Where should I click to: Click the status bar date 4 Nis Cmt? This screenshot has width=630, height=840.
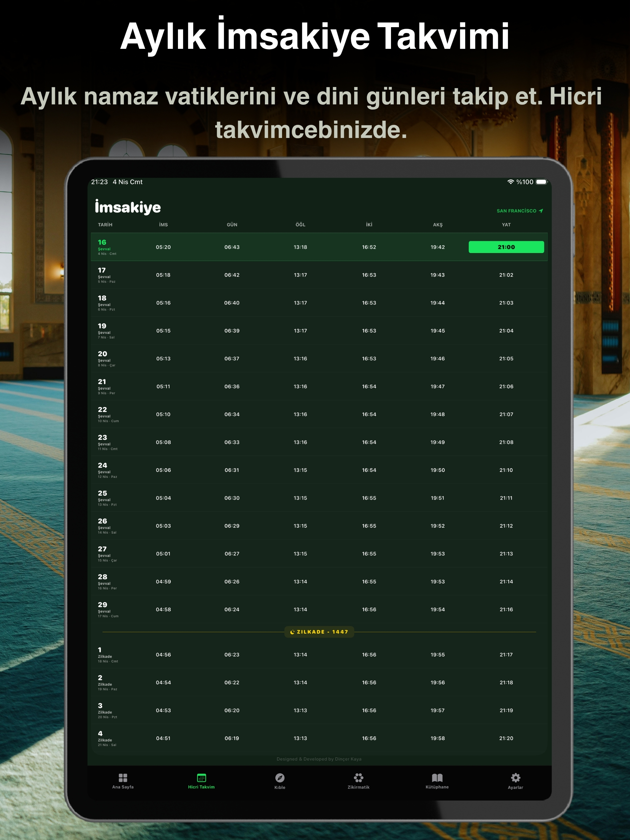pos(128,182)
